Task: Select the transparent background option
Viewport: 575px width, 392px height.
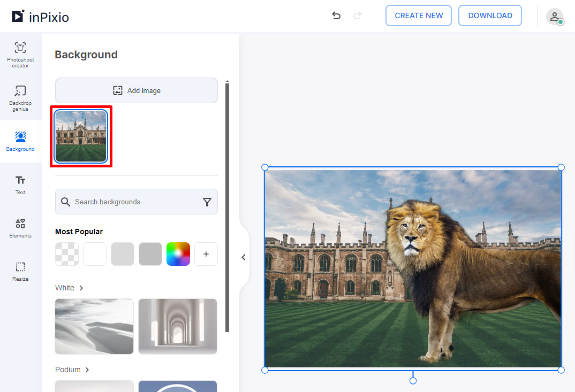Action: [x=66, y=253]
